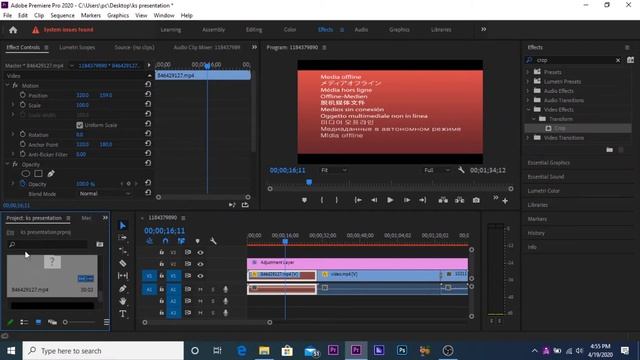Open the Essential Graphics panel
640x360 pixels.
(x=549, y=162)
